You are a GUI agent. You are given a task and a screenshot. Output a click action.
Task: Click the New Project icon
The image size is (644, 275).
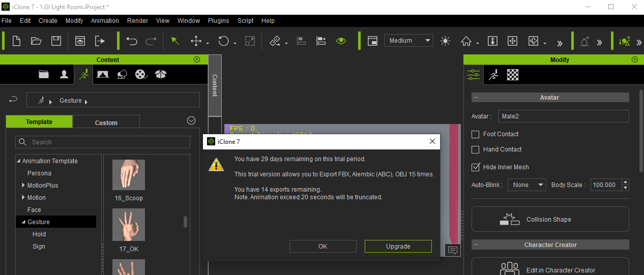(x=16, y=41)
